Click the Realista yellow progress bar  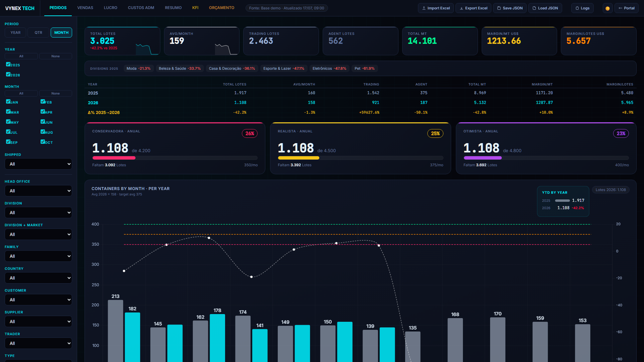298,158
